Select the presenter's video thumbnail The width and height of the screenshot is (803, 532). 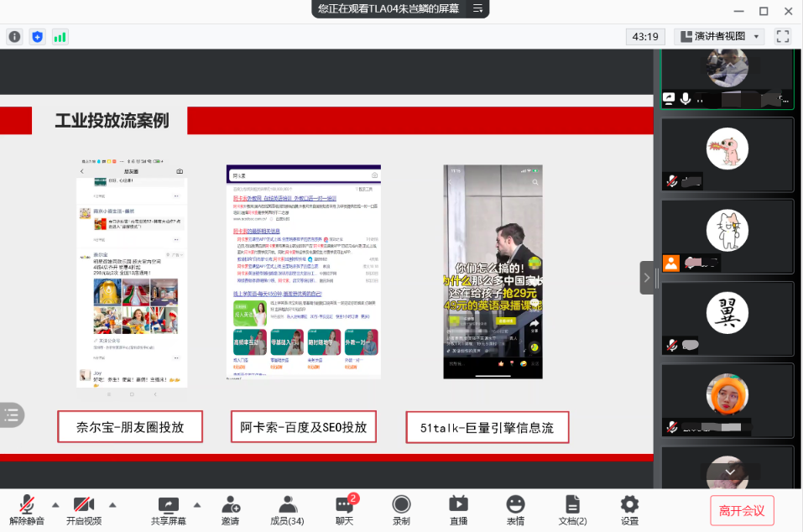(x=727, y=79)
